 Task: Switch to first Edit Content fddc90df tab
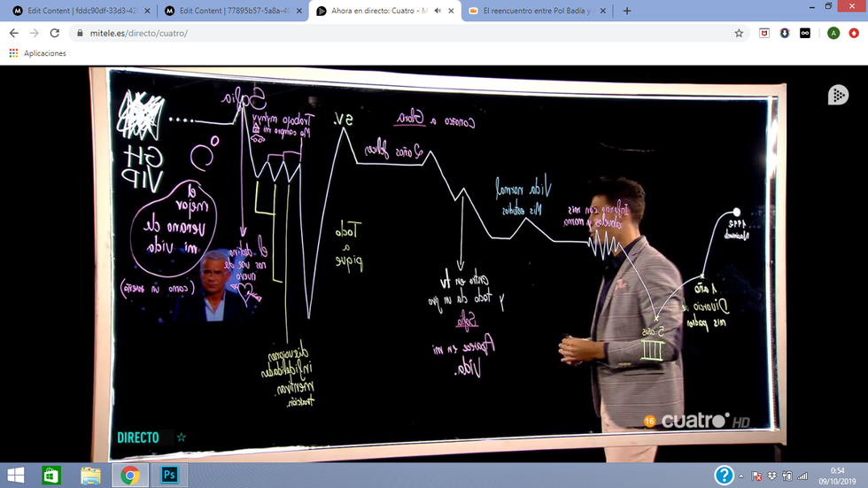coord(81,11)
